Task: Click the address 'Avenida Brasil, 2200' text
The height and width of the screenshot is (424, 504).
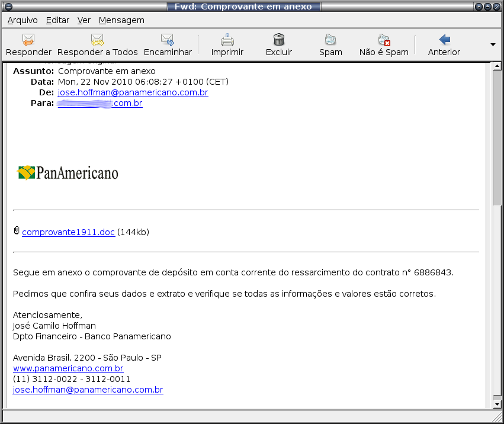Action: [x=54, y=358]
